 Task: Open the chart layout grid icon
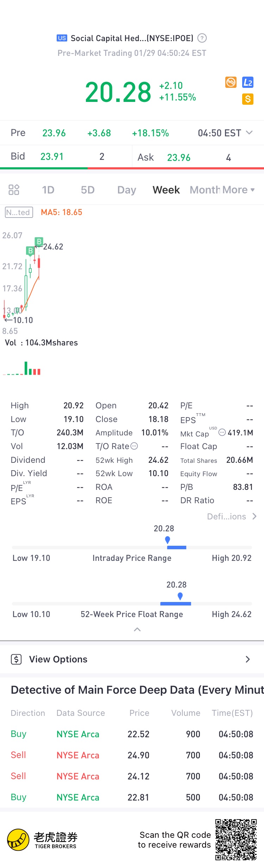pos(14,190)
